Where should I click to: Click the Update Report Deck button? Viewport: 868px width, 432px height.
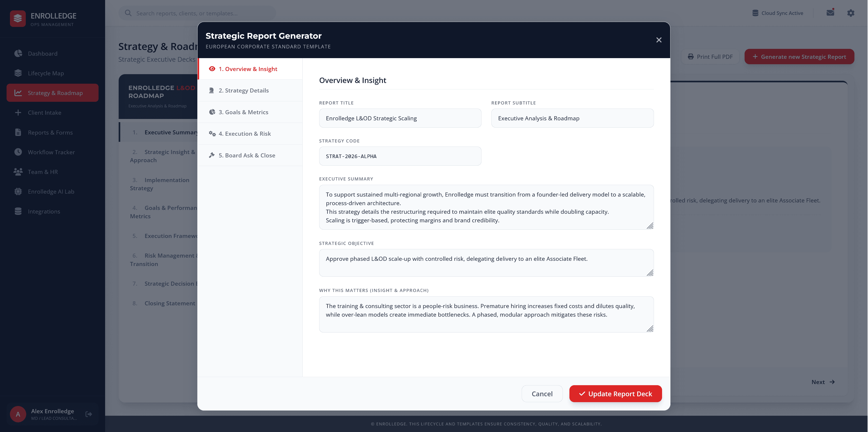click(x=615, y=394)
